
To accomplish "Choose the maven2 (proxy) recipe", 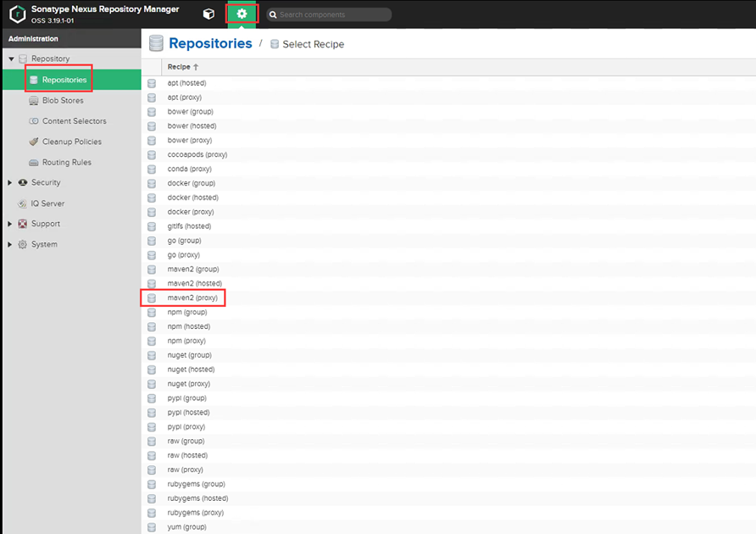I will pyautogui.click(x=192, y=298).
